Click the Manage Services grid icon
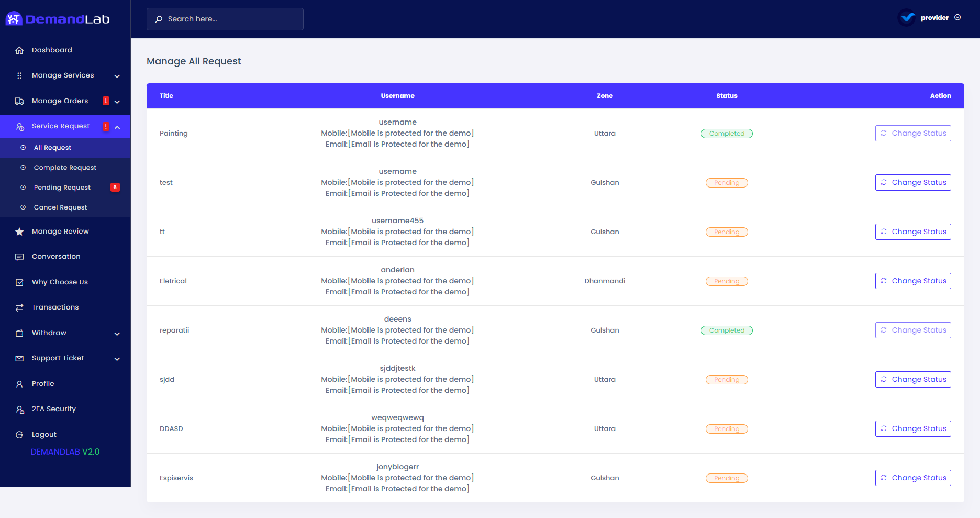This screenshot has width=980, height=518. 19,75
